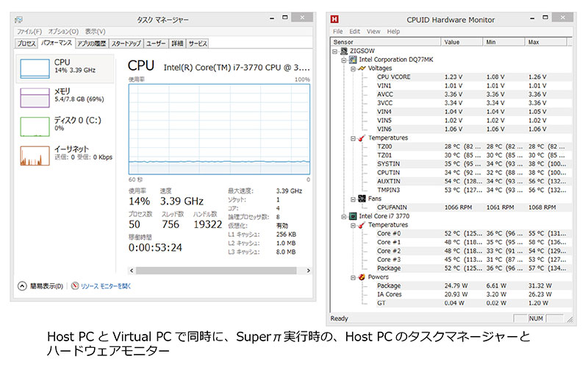Open the リソース モニターを開く link

coord(106,285)
